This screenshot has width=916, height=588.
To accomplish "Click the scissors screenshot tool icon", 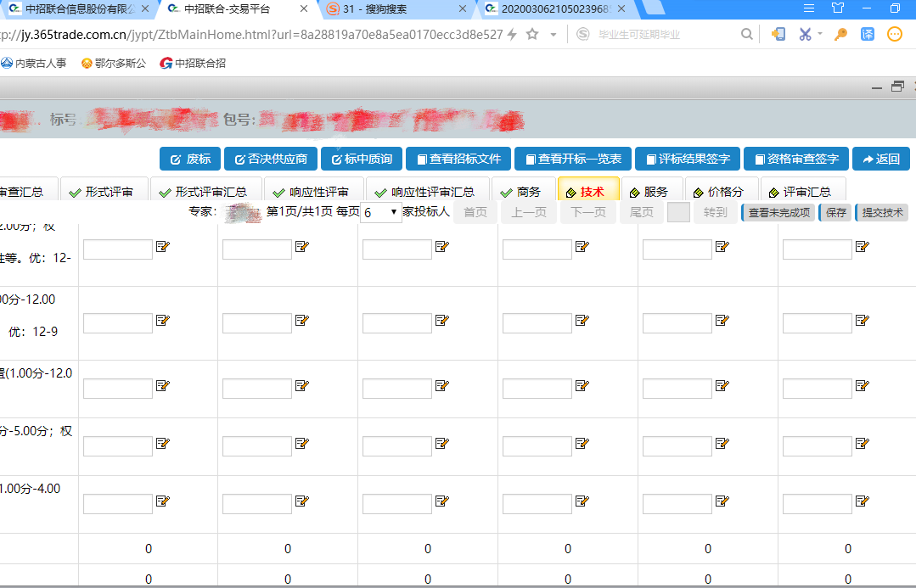I will point(805,34).
